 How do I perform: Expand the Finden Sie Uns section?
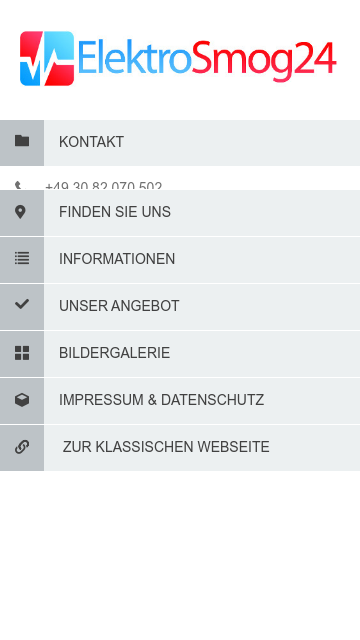[x=180, y=213]
